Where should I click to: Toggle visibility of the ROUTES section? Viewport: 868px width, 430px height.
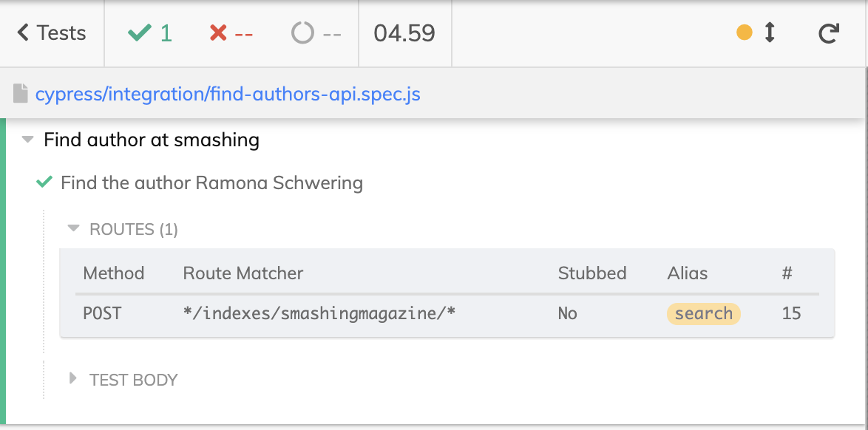pos(73,228)
